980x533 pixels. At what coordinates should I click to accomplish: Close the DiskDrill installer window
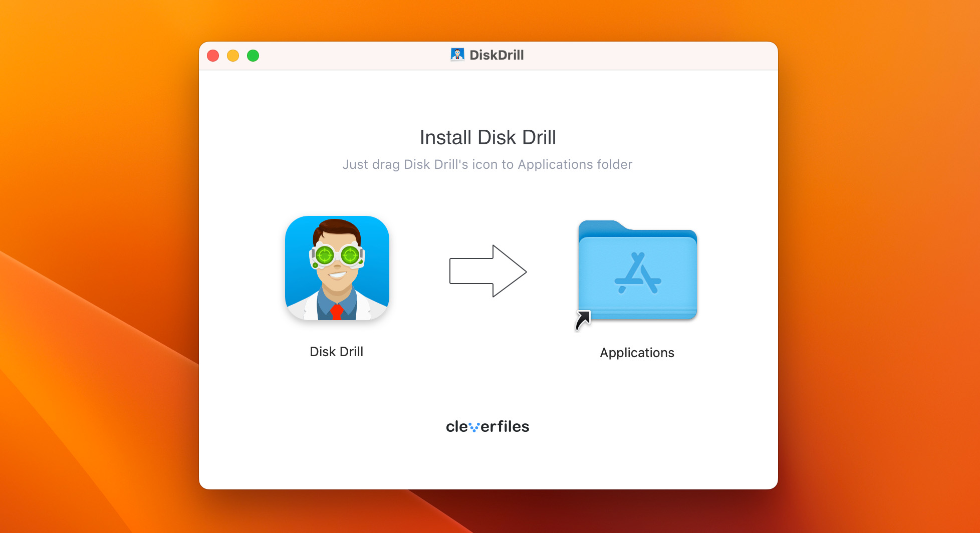click(x=213, y=56)
